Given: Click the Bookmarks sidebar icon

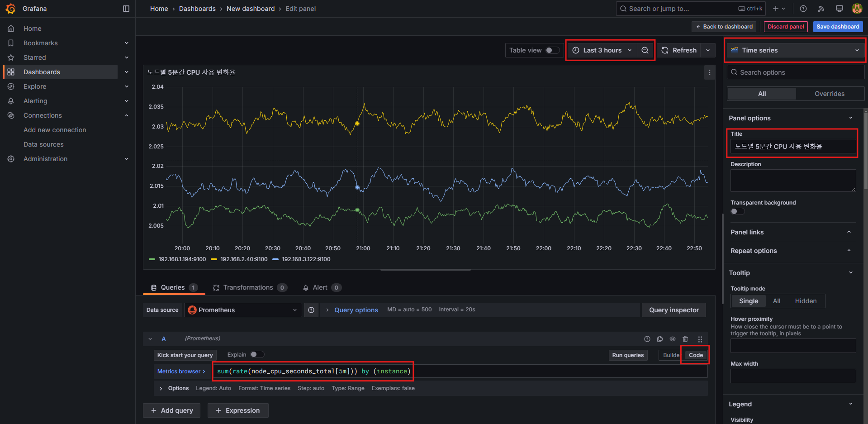Looking at the screenshot, I should point(11,43).
